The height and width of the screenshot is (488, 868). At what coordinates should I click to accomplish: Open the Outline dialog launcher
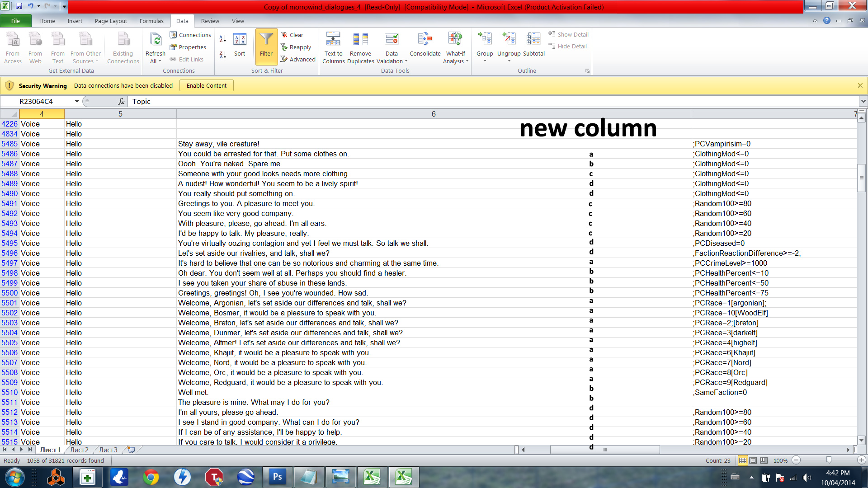[587, 71]
